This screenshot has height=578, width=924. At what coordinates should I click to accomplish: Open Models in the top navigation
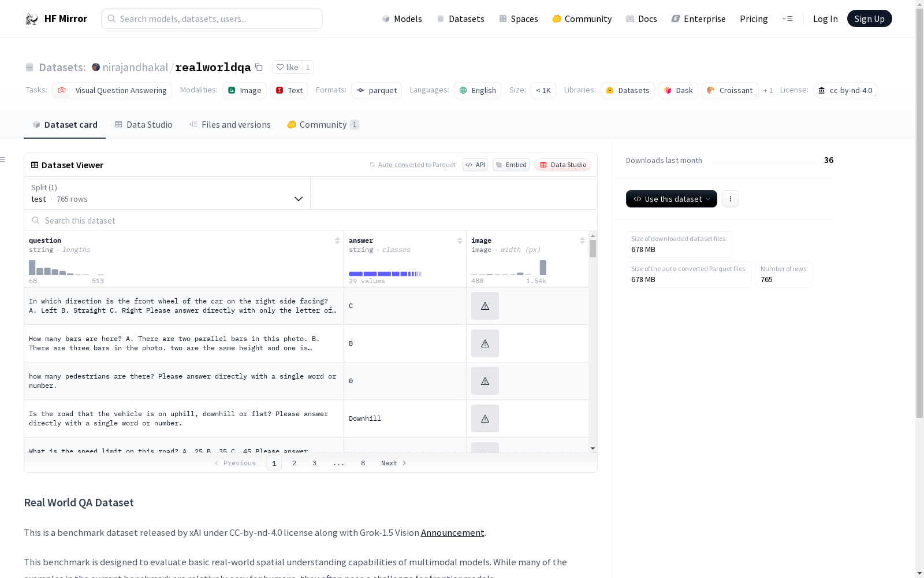tap(402, 19)
